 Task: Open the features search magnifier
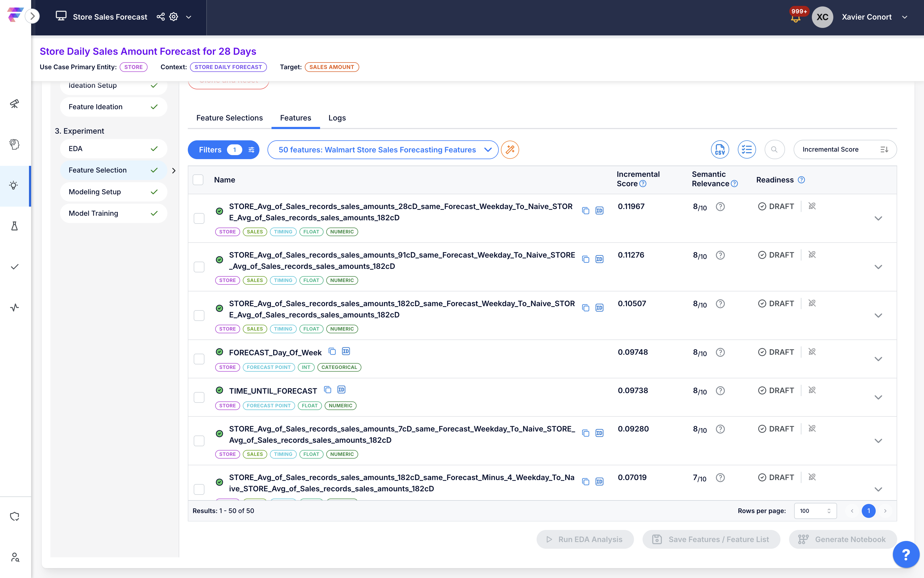774,149
